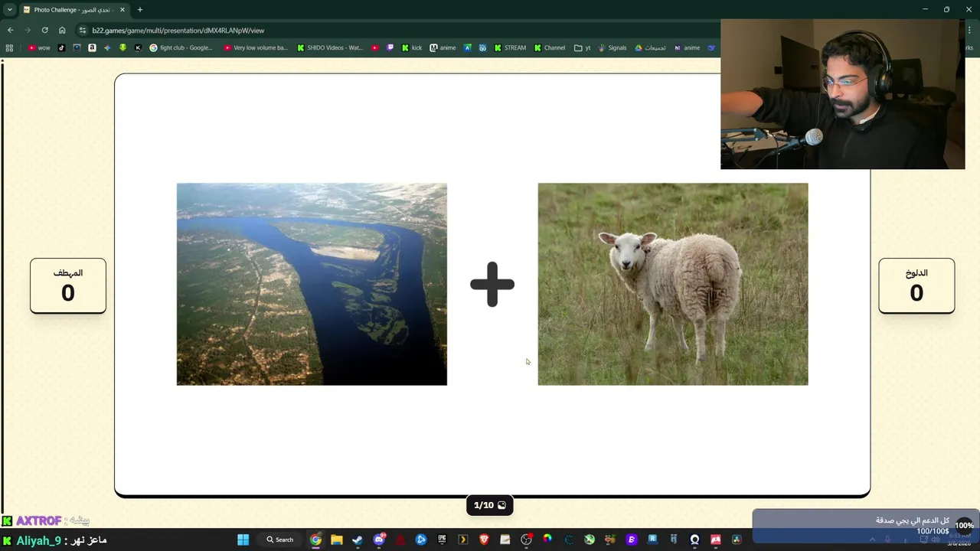Open Brave browser from the taskbar
This screenshot has height=551, width=980.
(484, 540)
